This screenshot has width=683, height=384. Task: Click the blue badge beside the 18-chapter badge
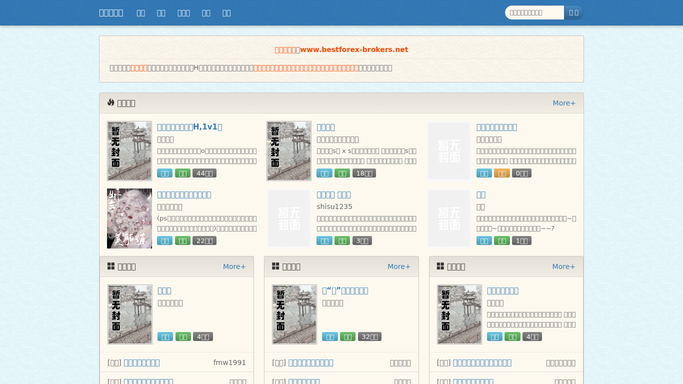coord(324,173)
